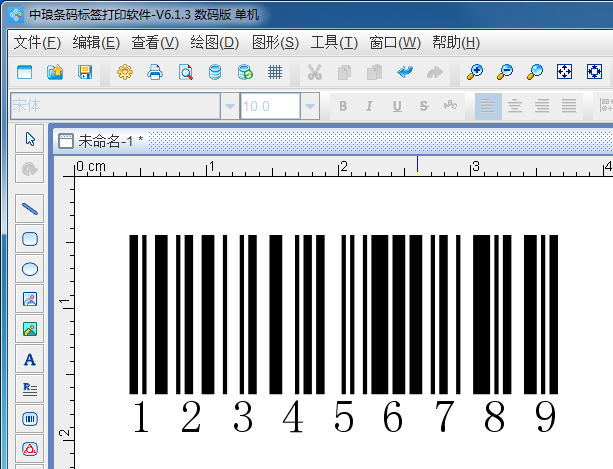This screenshot has width=613, height=469.
Task: Open the 帮助(H) menu
Action: click(456, 43)
